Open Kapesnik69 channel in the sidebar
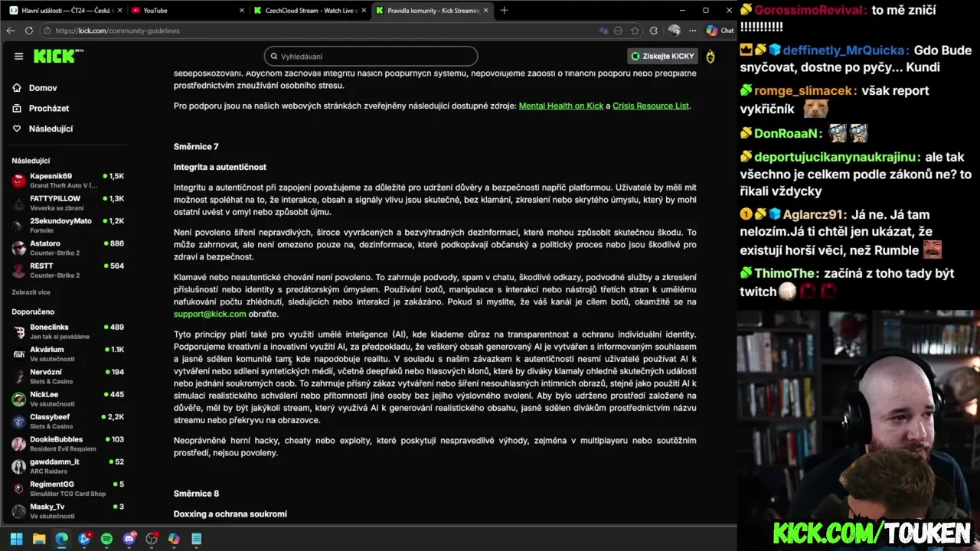The width and height of the screenshot is (980, 551). click(67, 181)
